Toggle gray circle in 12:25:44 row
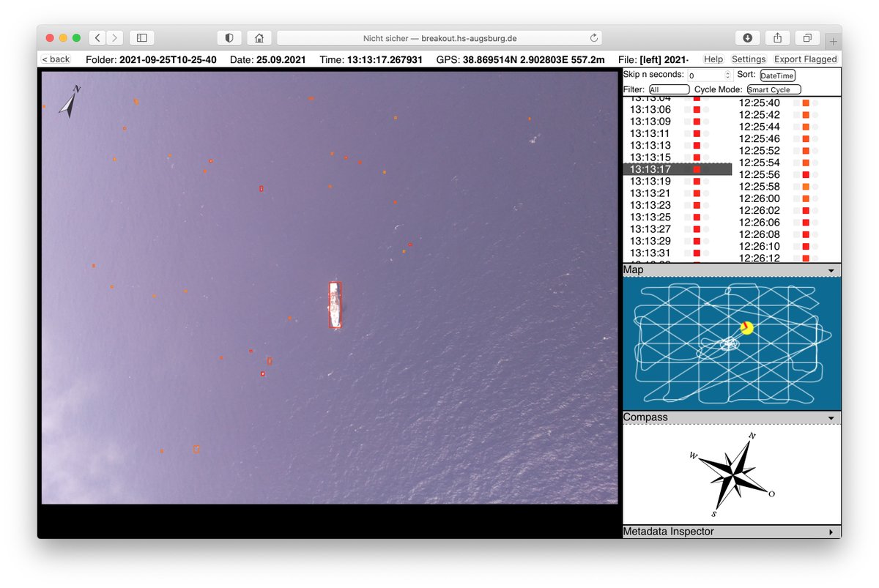This screenshot has height=588, width=879. point(815,127)
